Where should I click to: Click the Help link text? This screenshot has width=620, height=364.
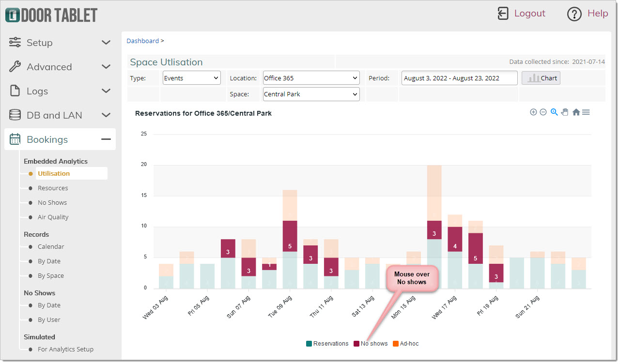point(598,14)
